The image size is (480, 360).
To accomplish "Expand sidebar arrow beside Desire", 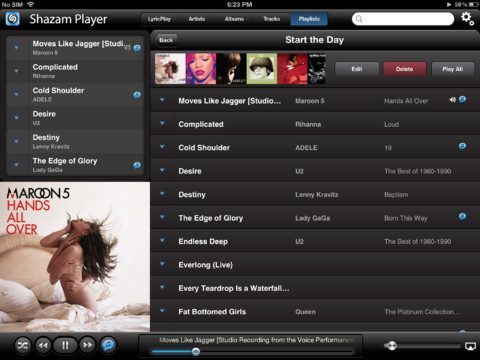I will click(x=16, y=118).
